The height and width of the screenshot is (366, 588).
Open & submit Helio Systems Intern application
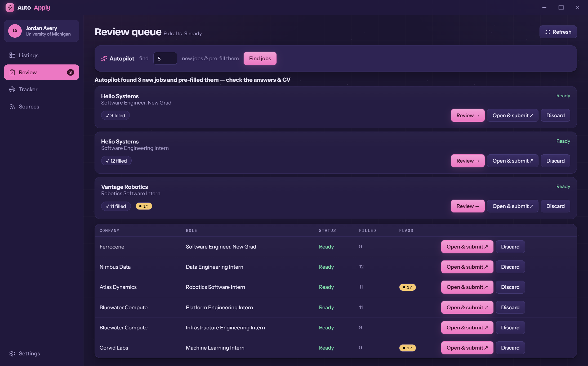(513, 161)
